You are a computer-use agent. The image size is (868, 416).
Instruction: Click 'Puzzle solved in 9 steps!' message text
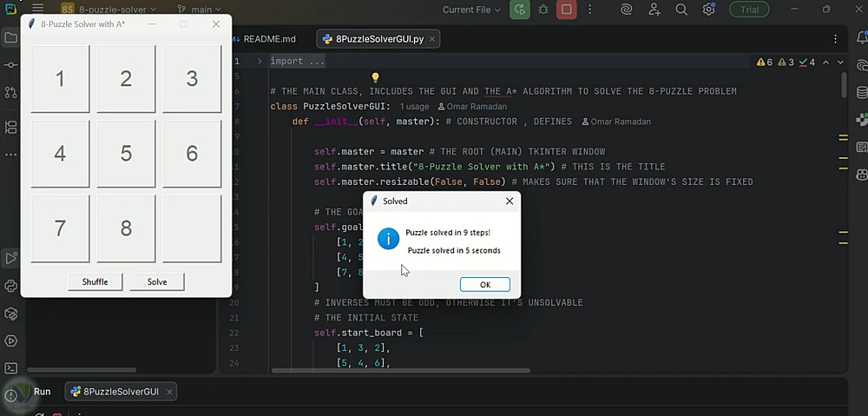pos(448,233)
